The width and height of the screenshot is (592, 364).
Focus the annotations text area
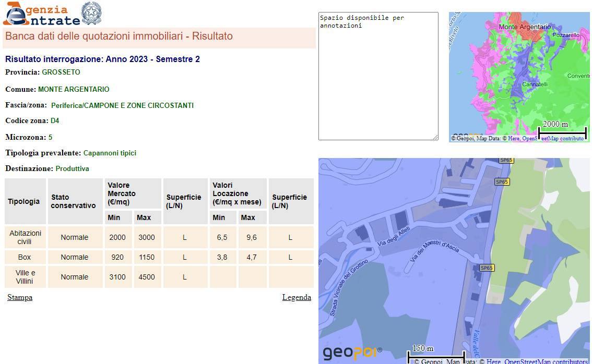(x=378, y=76)
